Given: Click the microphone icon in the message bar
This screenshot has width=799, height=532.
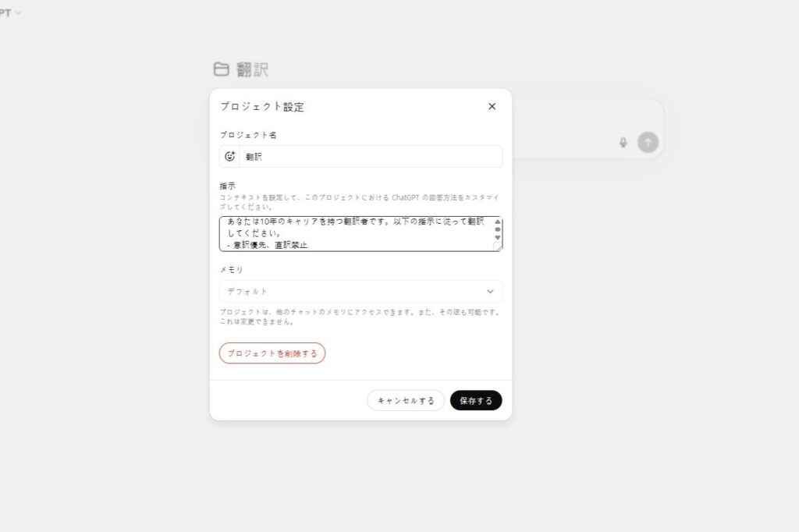Looking at the screenshot, I should (x=622, y=142).
